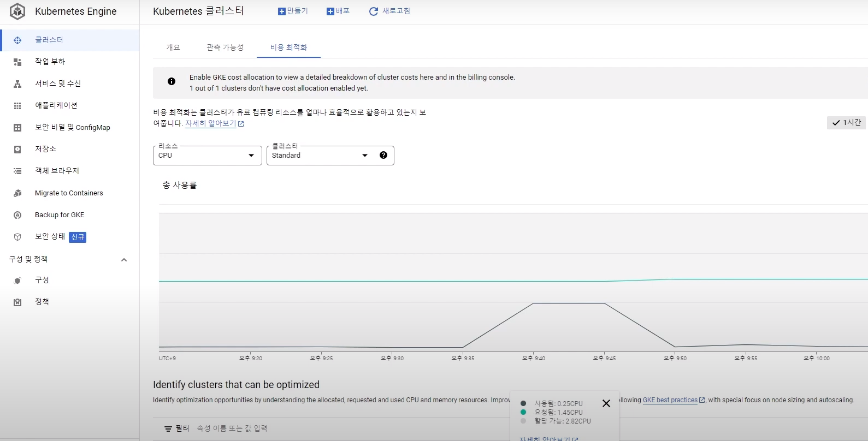This screenshot has width=868, height=441.
Task: Click the 사용됨 gray legend dot
Action: tap(523, 404)
